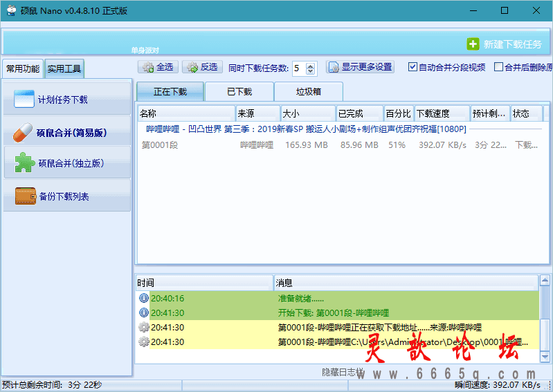This screenshot has width=553, height=392.
Task: Click the 时间 log column header
Action: 204,283
